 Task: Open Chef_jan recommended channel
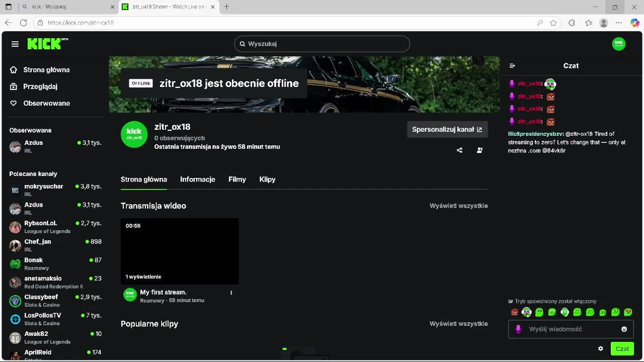(55, 245)
